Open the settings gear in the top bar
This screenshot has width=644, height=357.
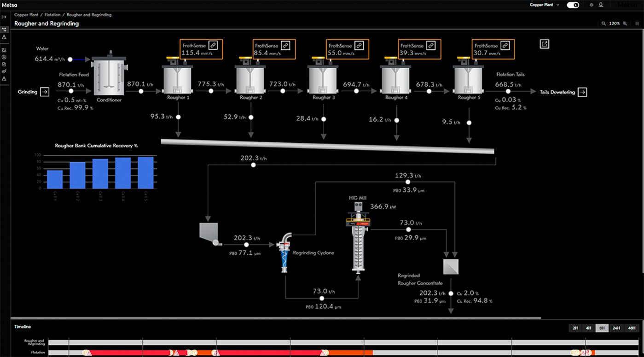[592, 5]
